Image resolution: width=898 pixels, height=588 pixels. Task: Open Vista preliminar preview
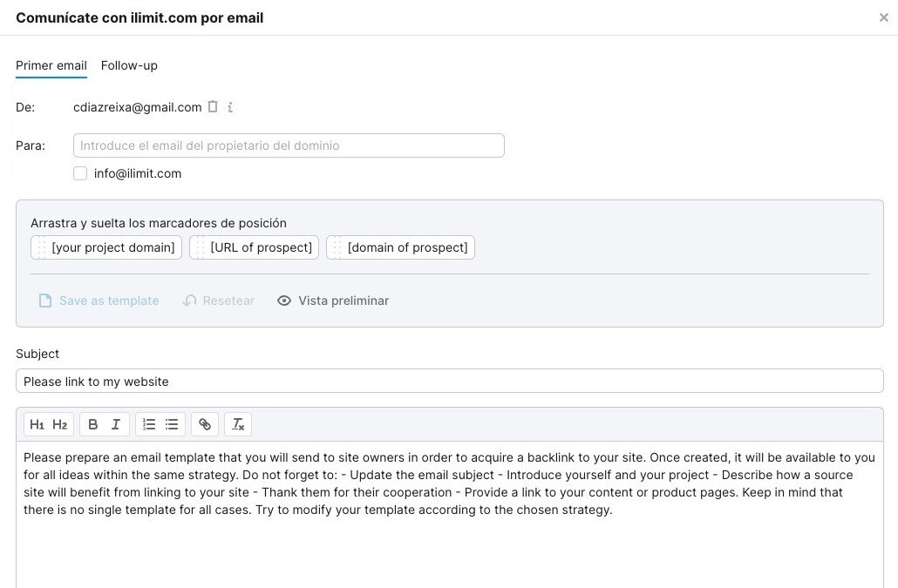click(333, 301)
